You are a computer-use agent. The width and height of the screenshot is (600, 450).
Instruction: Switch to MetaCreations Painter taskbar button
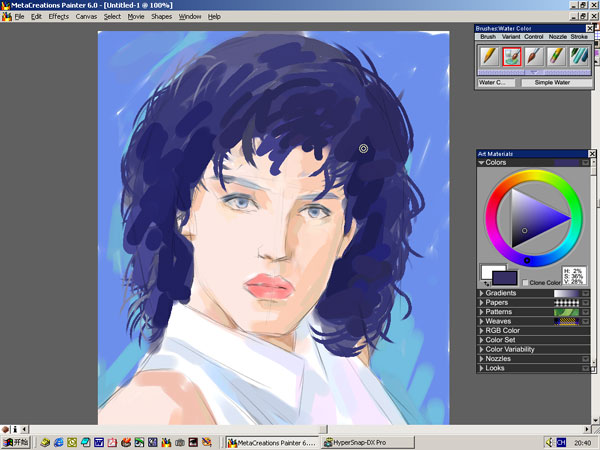click(272, 442)
